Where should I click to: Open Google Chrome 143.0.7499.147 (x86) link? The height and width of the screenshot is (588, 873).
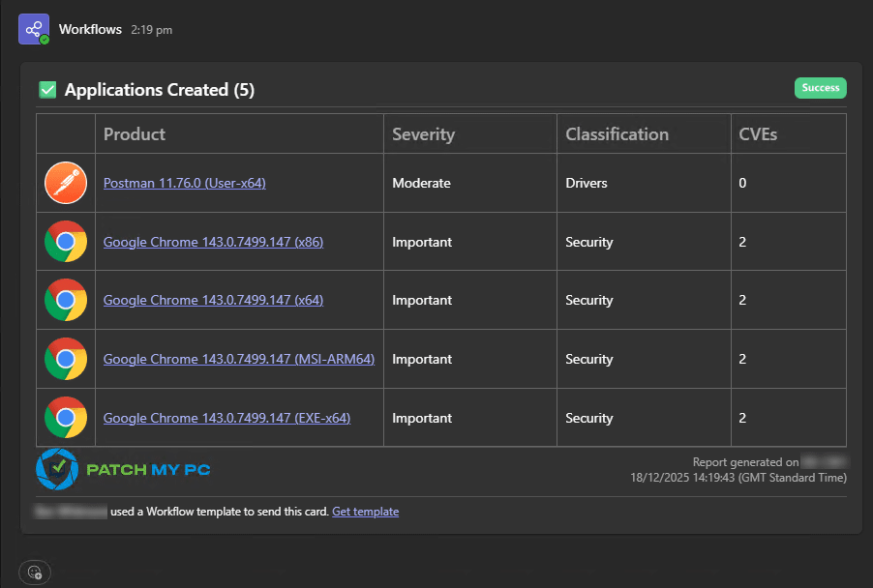[213, 242]
